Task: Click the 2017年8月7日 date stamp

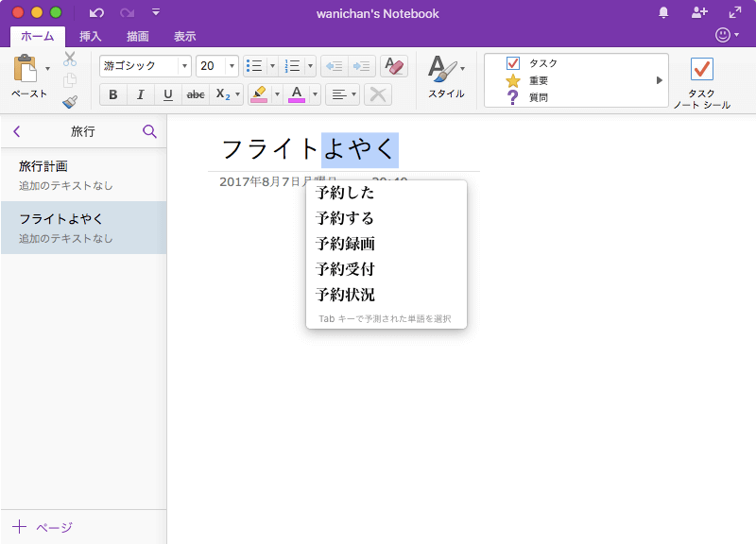Action: click(278, 181)
